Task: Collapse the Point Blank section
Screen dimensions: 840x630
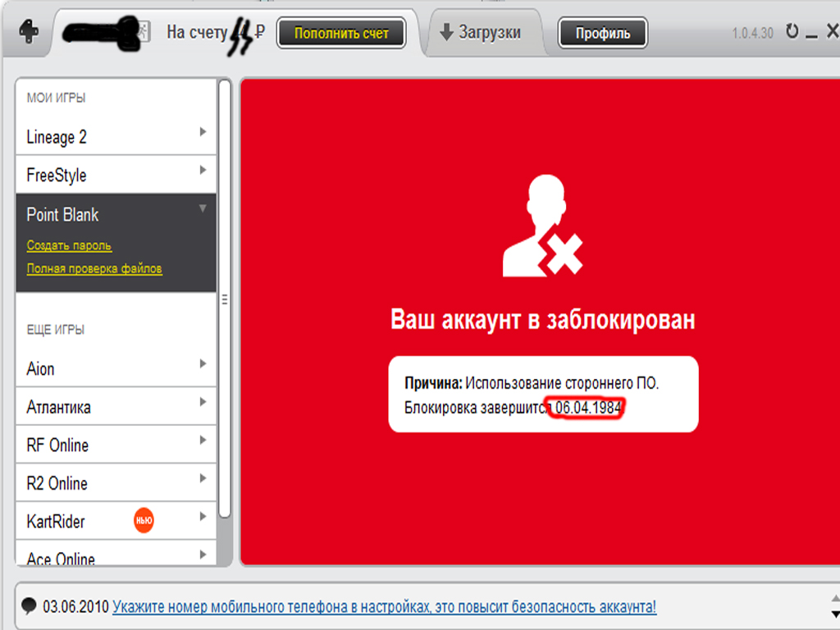Action: click(203, 210)
